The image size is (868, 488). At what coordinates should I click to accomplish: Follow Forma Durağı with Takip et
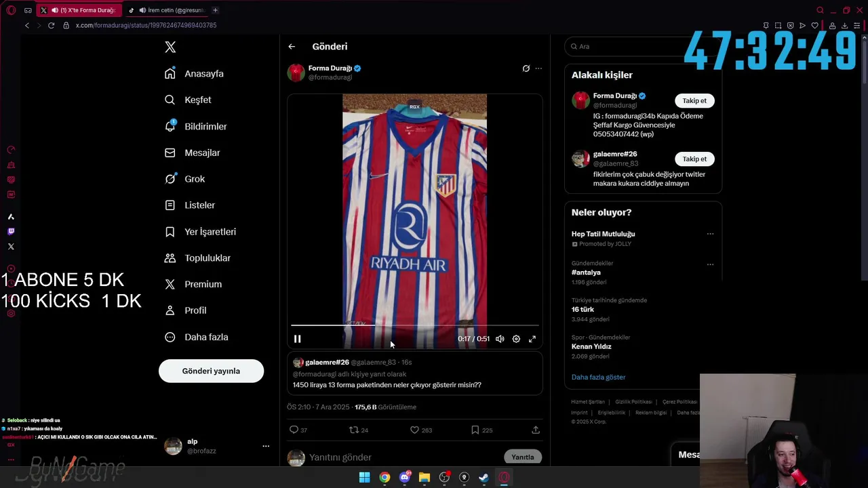tap(694, 100)
